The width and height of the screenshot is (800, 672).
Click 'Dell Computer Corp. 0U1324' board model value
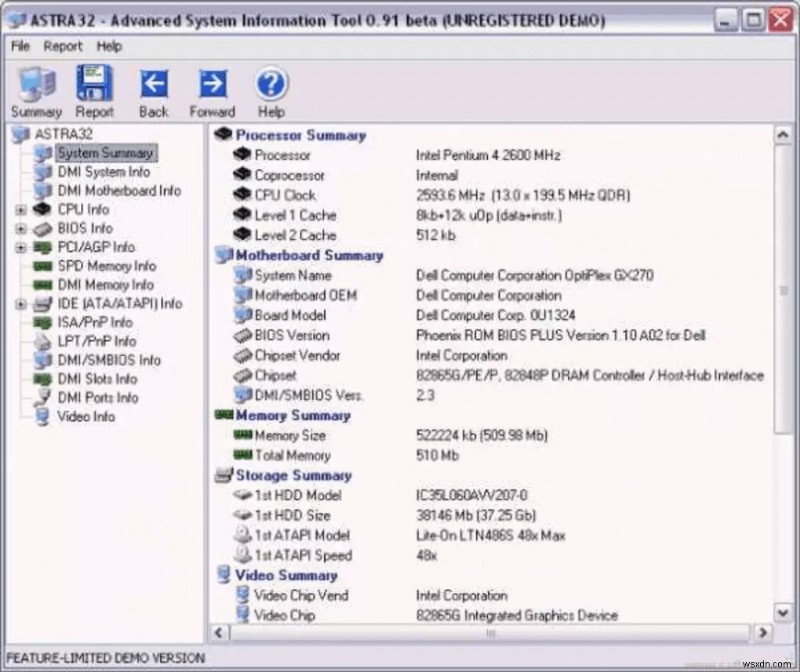click(x=496, y=315)
